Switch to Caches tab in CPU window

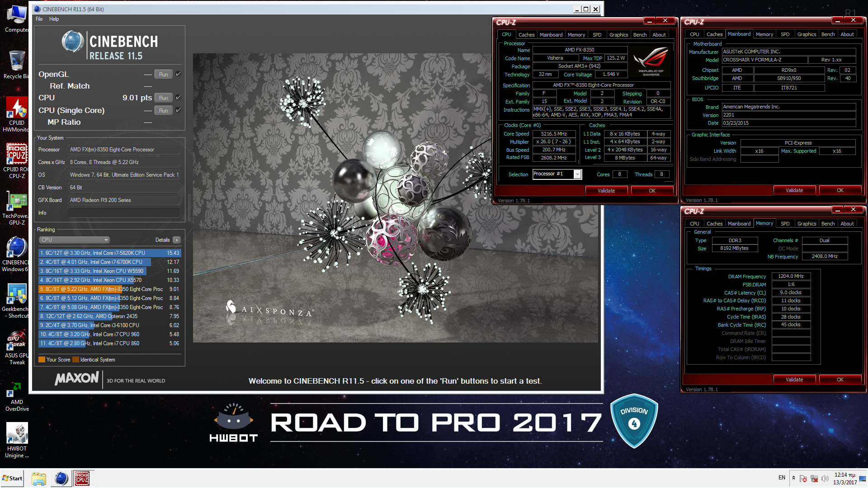tap(526, 35)
